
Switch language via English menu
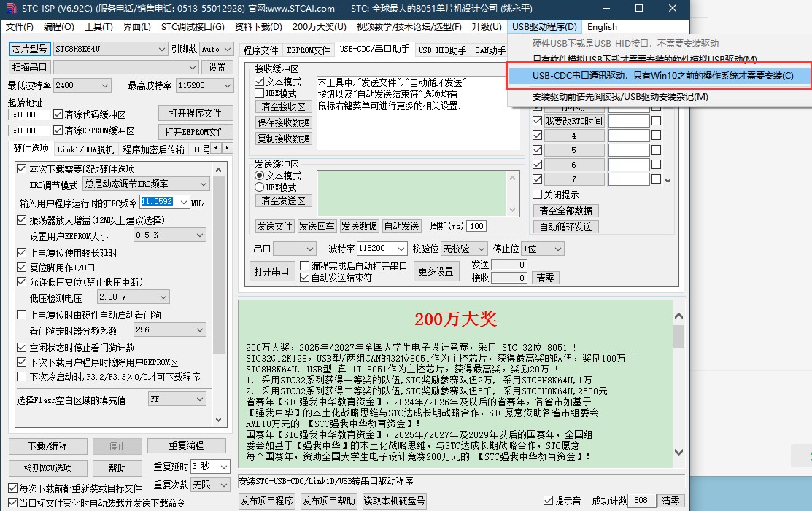(602, 27)
